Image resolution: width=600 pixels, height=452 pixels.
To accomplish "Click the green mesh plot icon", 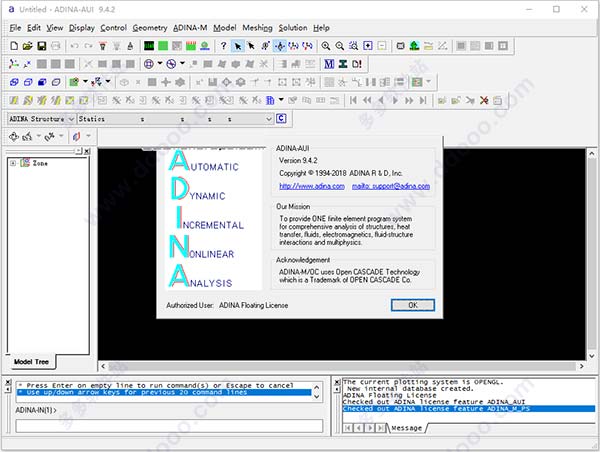I will [x=163, y=46].
